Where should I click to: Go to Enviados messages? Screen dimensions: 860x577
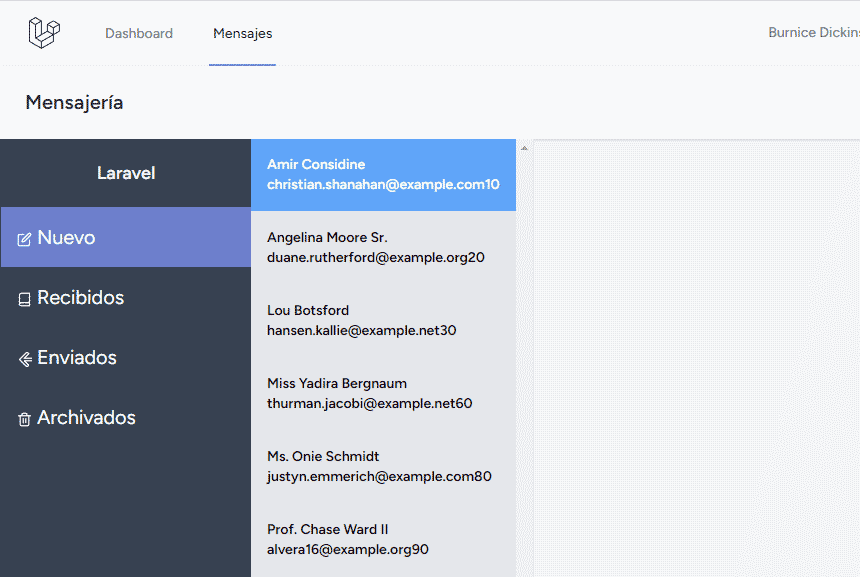pos(126,358)
